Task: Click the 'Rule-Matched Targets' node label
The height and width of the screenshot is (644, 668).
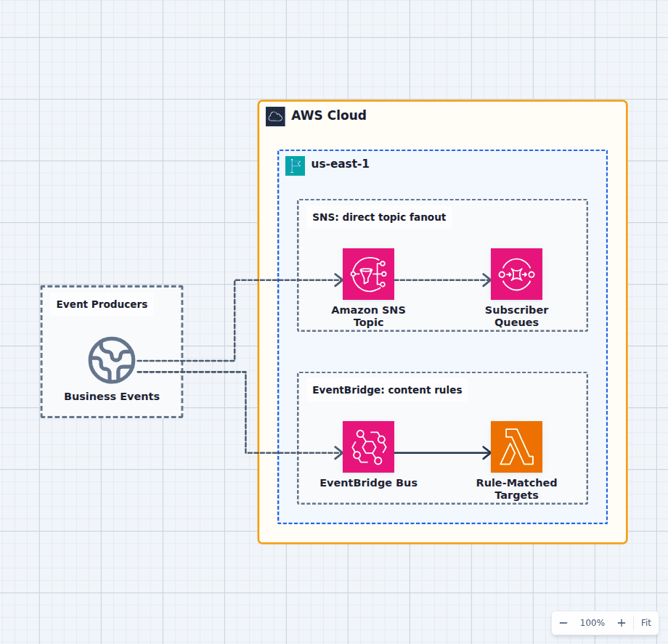Action: 516,489
